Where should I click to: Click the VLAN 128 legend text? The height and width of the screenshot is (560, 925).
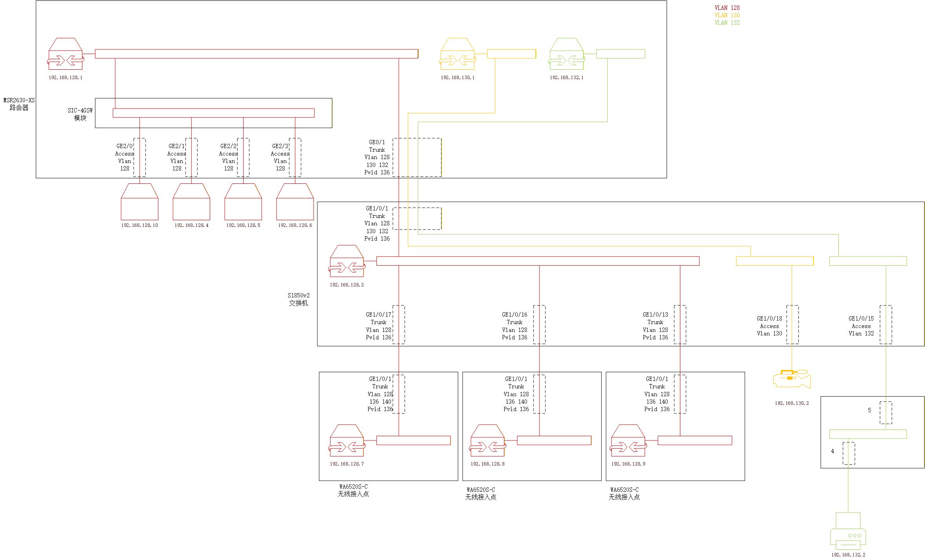click(x=727, y=8)
